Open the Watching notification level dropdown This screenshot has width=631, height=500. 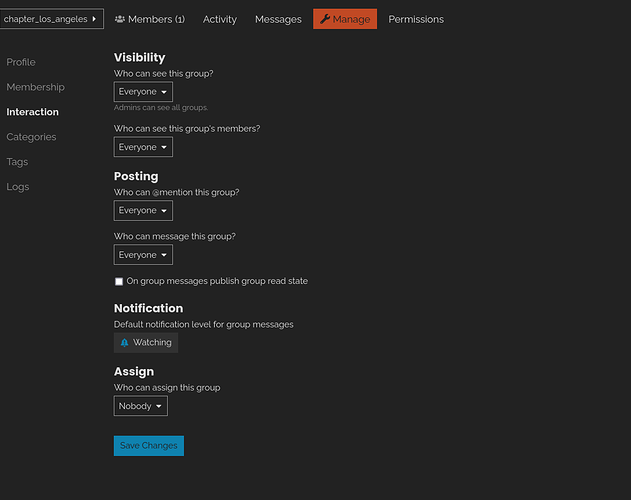[146, 343]
